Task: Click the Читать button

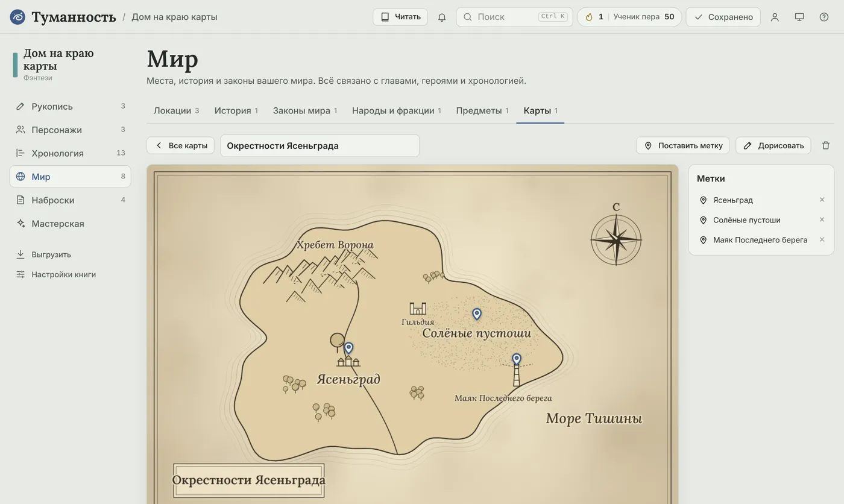Action: [400, 17]
